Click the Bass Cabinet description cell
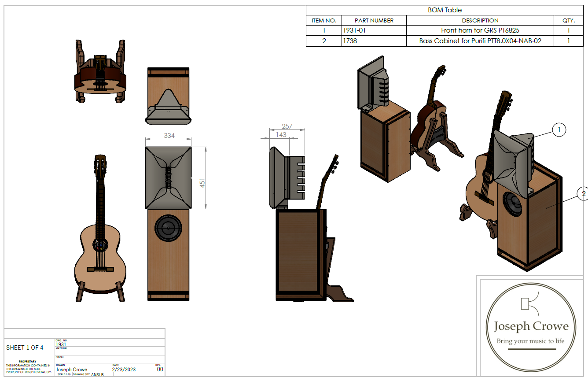Screen dimensions: 588x381 tap(480, 41)
